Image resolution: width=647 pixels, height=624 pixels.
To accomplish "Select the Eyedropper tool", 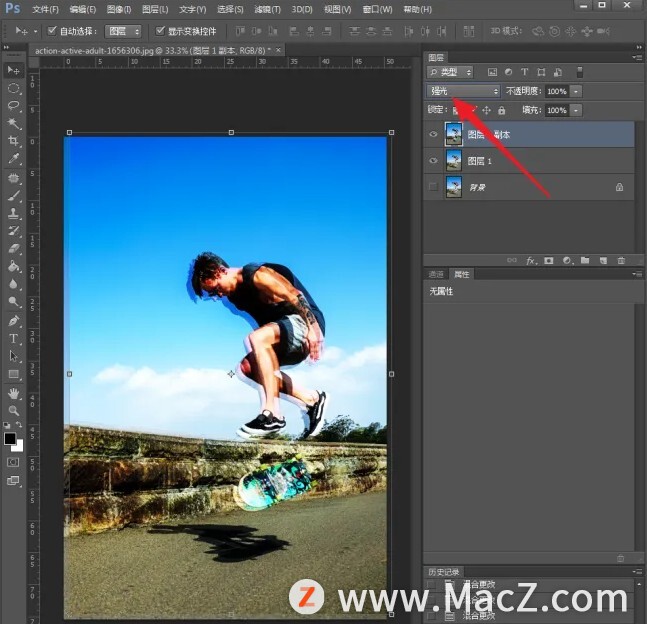I will click(14, 159).
